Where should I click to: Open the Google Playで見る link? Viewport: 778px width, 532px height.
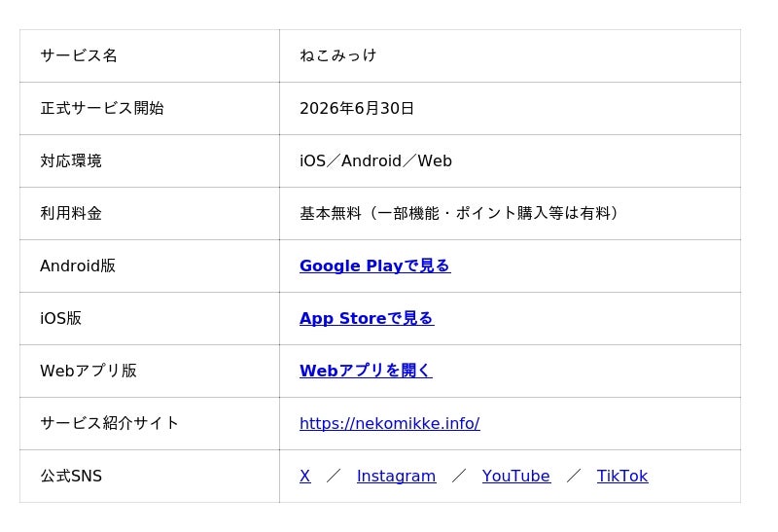[x=375, y=266]
